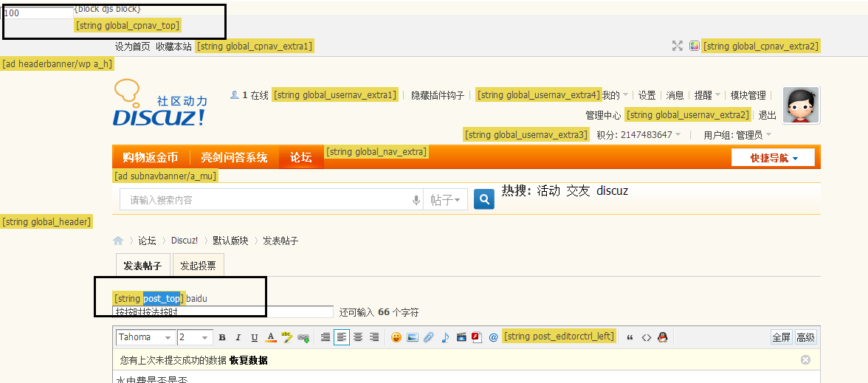The image size is (868, 383).
Task: Open 模块管理 link
Action: (748, 95)
